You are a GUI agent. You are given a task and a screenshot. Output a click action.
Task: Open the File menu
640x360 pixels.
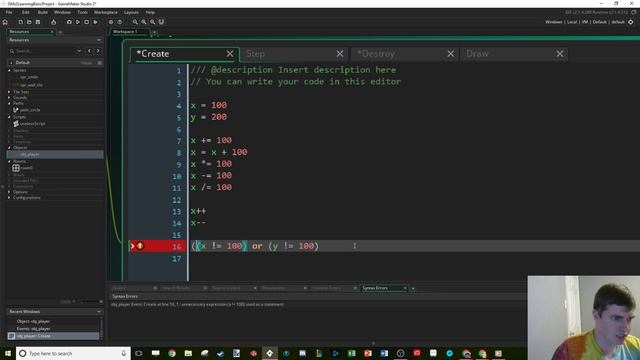[x=9, y=12]
